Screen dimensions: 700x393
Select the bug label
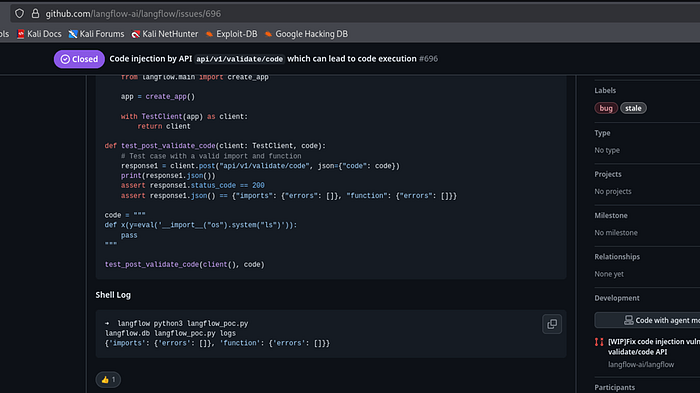coord(606,108)
